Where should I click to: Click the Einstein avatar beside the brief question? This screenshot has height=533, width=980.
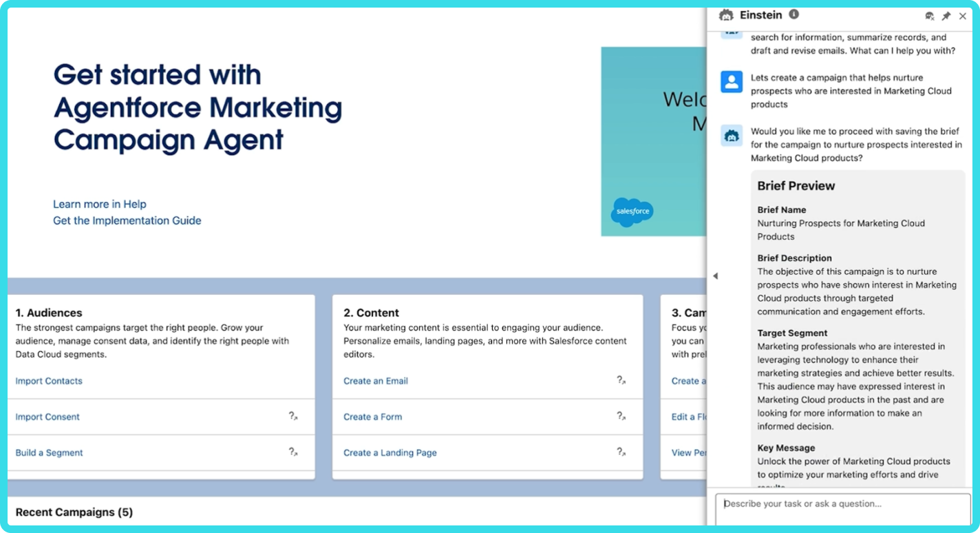(732, 135)
